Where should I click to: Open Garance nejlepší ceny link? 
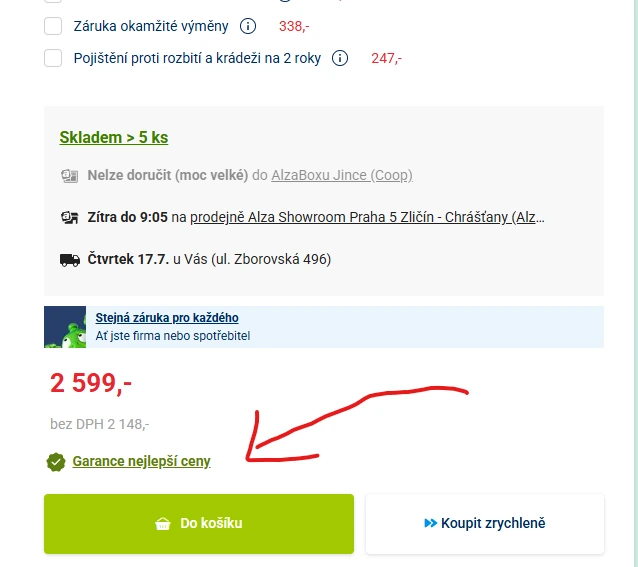pos(141,461)
